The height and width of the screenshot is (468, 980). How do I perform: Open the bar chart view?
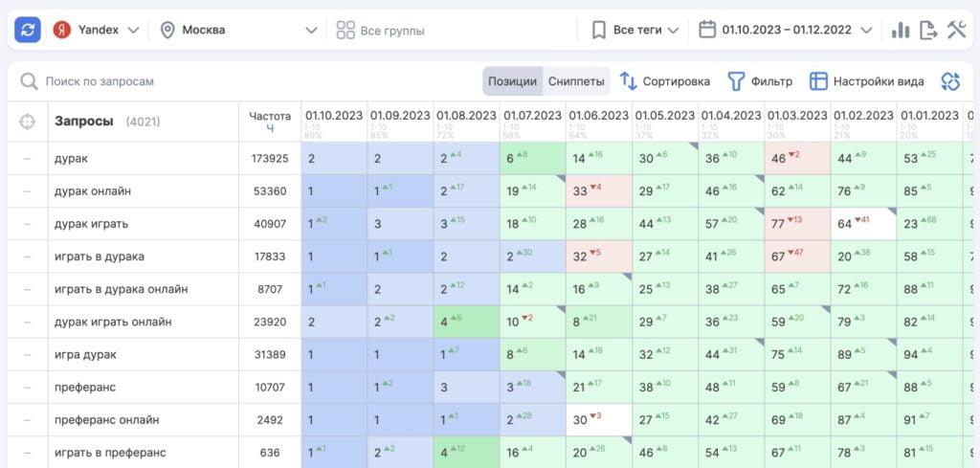click(900, 30)
